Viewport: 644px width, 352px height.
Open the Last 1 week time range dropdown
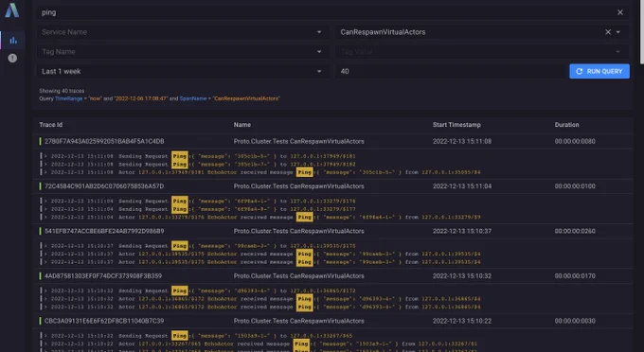click(183, 71)
